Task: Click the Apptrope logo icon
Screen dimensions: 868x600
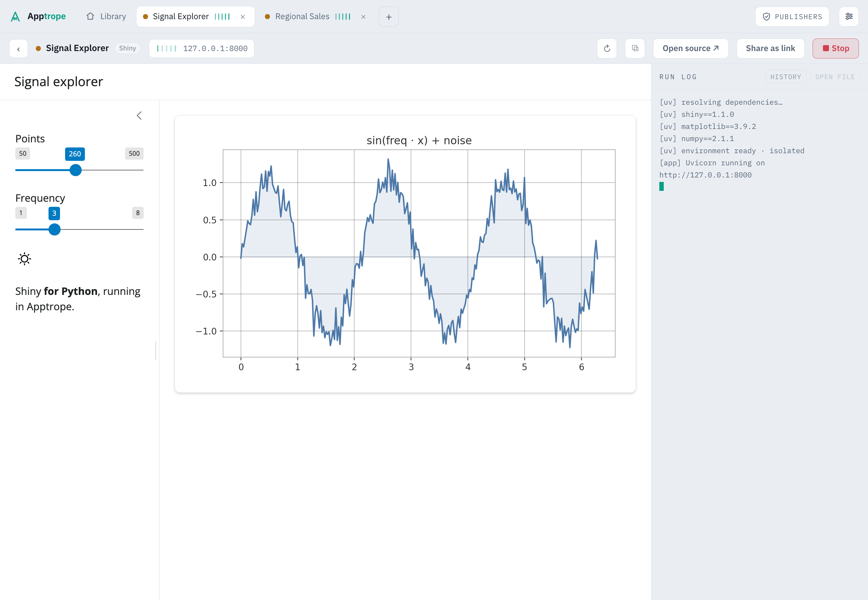Action: [15, 17]
